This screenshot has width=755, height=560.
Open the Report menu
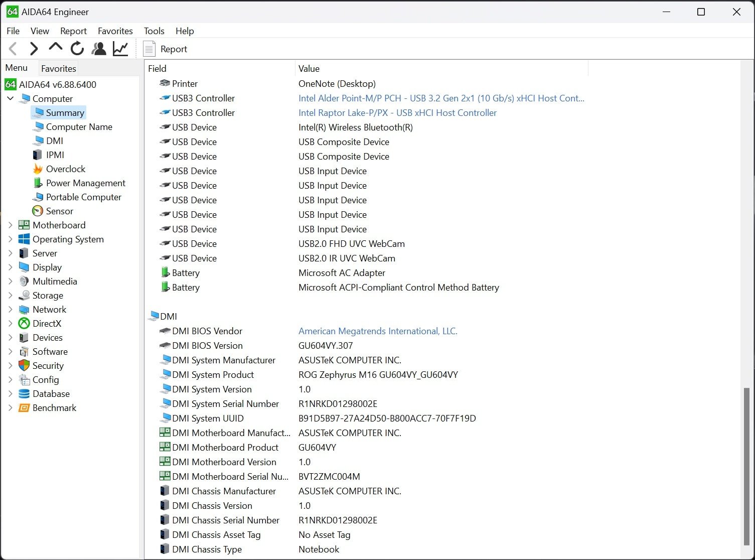tap(73, 31)
